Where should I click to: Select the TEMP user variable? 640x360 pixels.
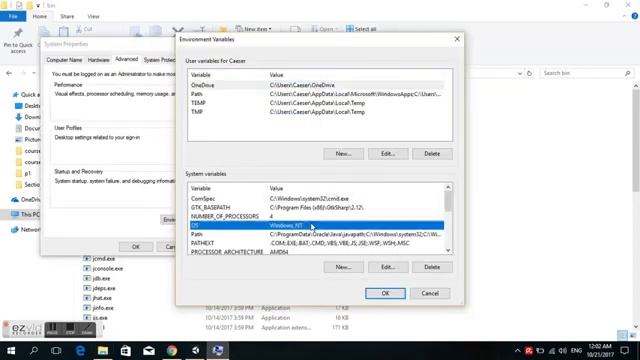[317, 103]
